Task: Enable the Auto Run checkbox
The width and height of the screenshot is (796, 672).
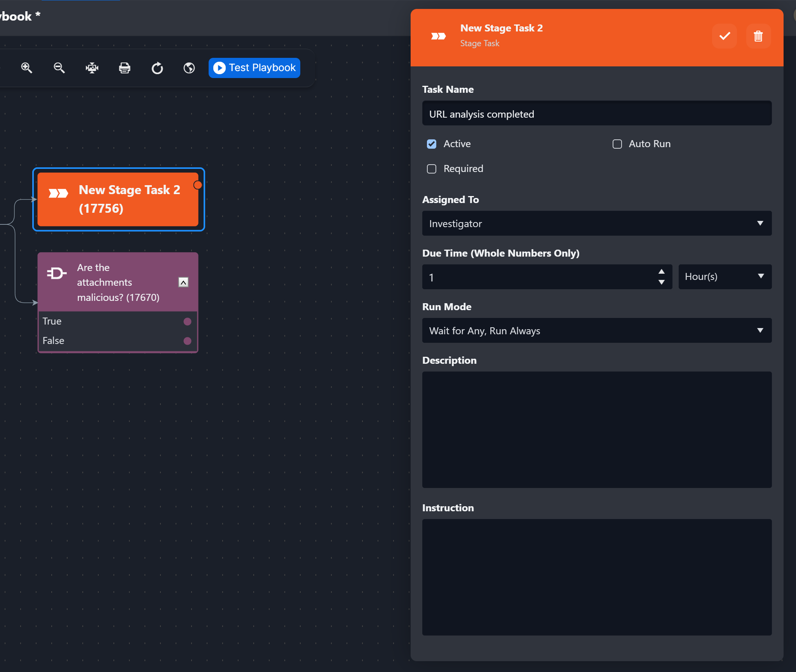Action: coord(617,144)
